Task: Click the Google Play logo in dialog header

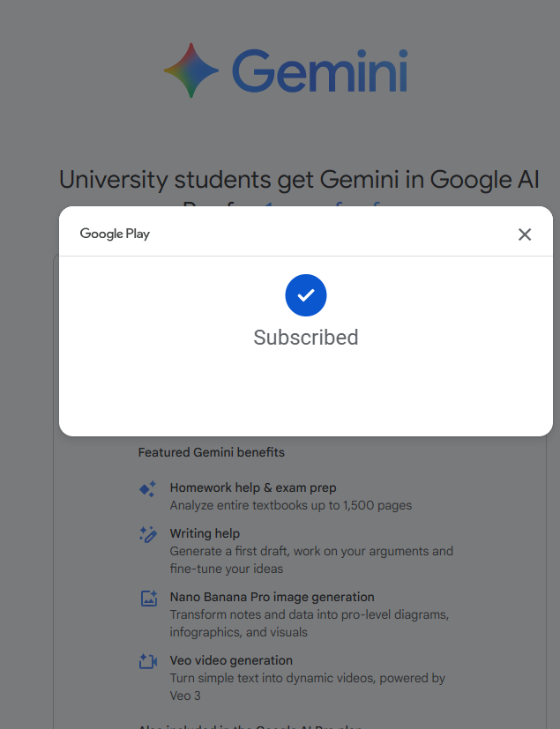Action: (115, 234)
